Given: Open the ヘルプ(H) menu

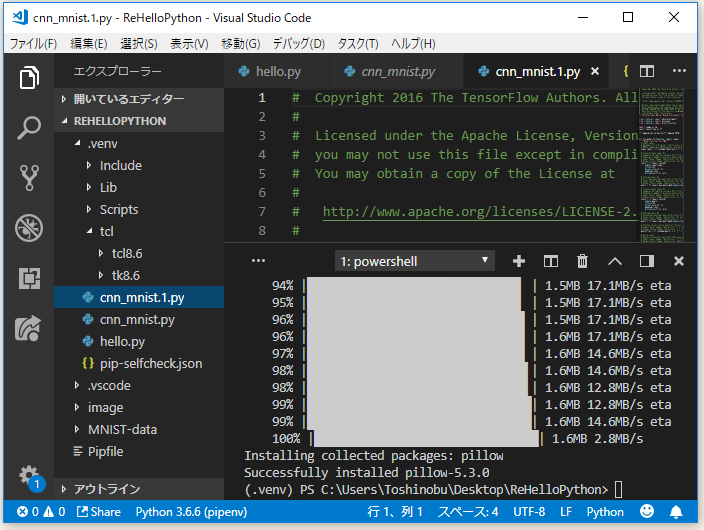Looking at the screenshot, I should [413, 44].
